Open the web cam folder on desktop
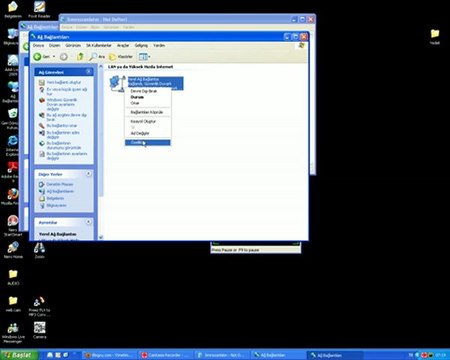This screenshot has height=360, width=450. [x=13, y=304]
